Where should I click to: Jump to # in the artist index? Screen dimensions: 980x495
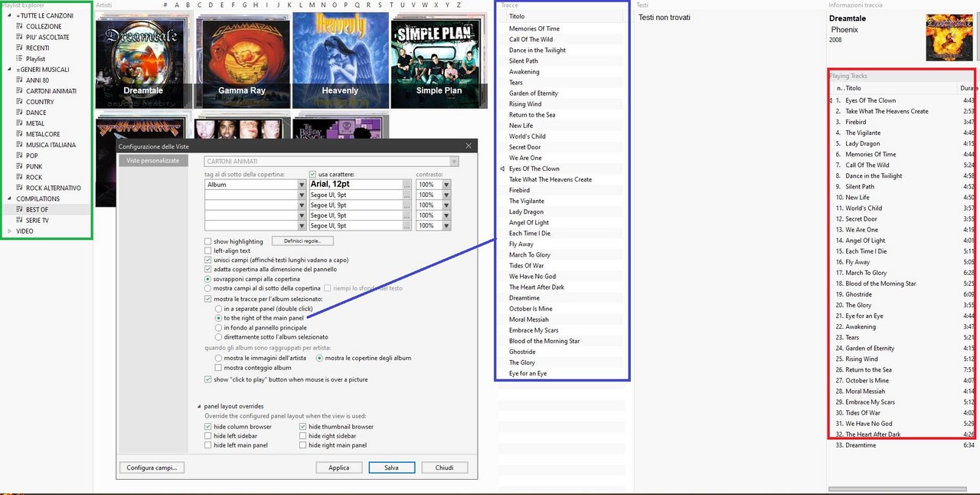click(x=165, y=5)
